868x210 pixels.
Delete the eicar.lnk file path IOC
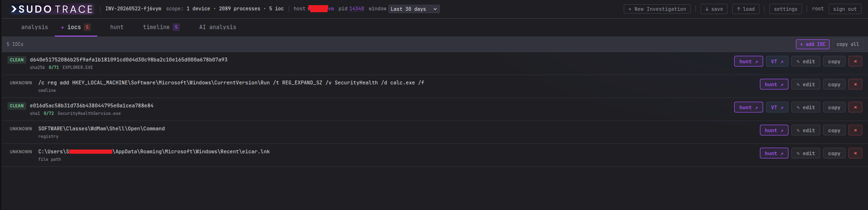coord(855,153)
